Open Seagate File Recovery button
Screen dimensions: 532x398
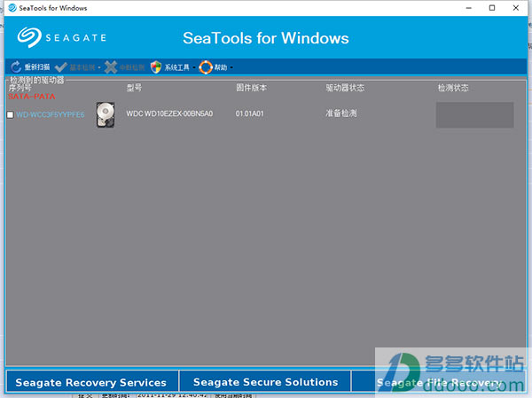point(439,382)
